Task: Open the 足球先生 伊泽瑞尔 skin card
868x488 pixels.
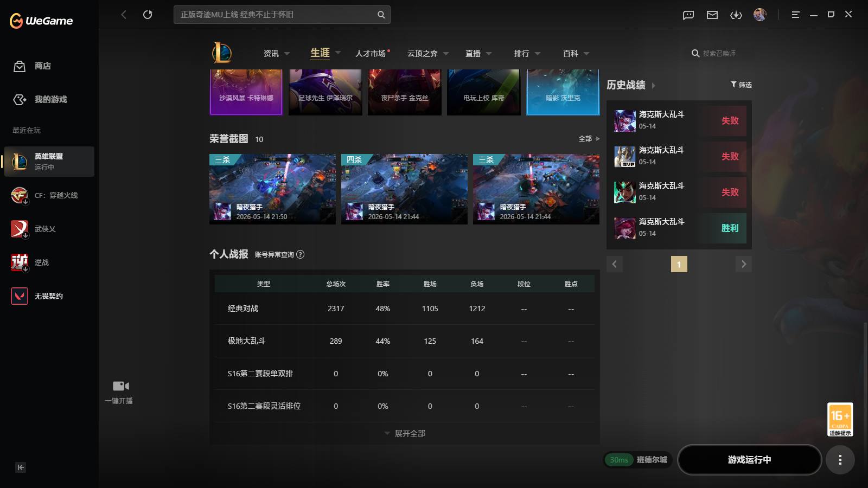Action: pos(325,92)
